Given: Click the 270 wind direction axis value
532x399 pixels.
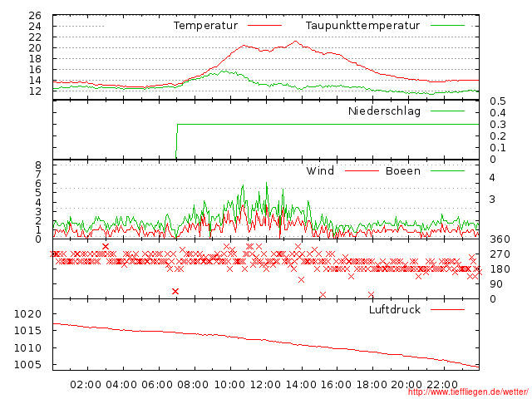Looking at the screenshot, I should coord(500,254).
